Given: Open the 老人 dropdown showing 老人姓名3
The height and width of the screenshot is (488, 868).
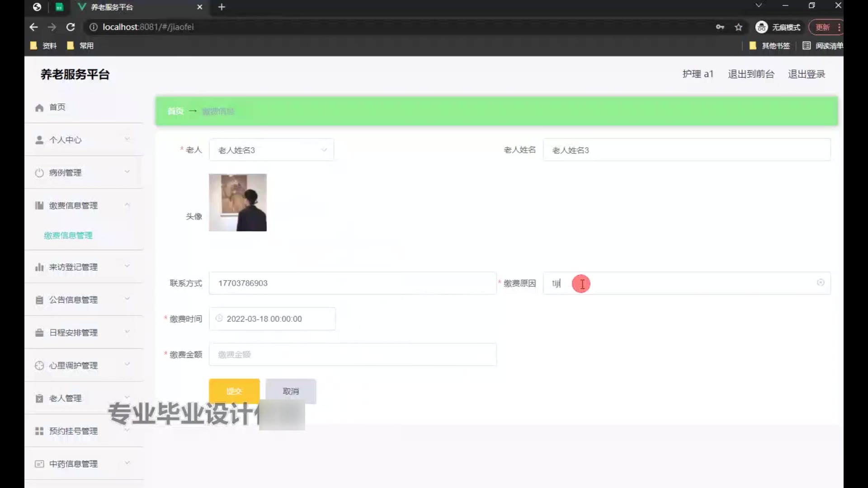Looking at the screenshot, I should point(271,150).
